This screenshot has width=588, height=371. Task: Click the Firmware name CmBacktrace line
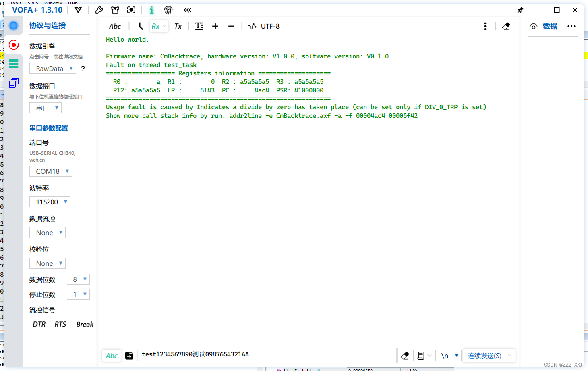click(x=247, y=56)
